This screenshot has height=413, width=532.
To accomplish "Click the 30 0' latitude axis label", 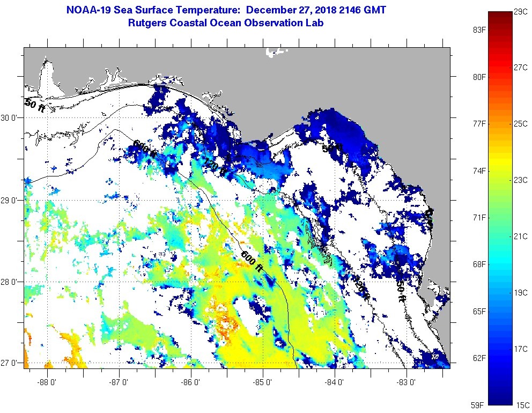I will [x=11, y=118].
